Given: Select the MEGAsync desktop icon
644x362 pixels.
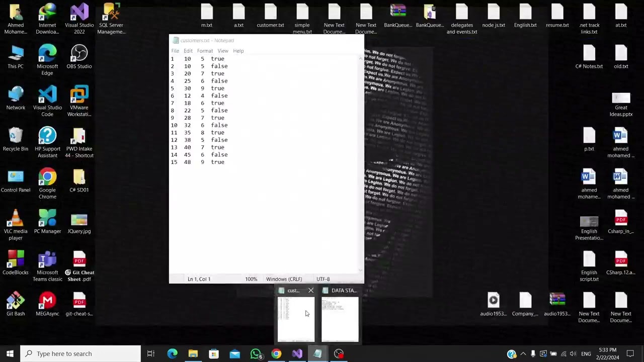Looking at the screenshot, I should point(47,304).
